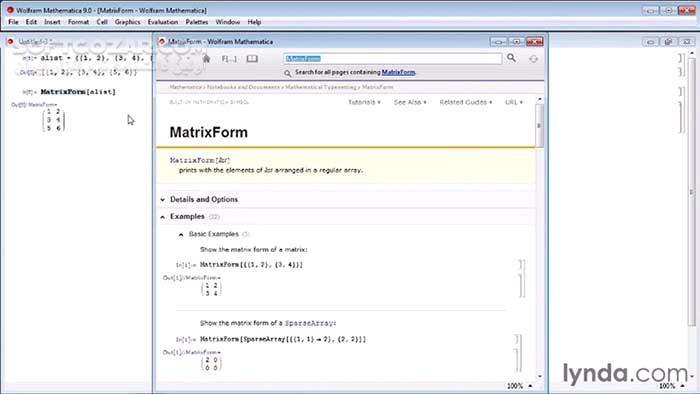Click 'MatrixForm[alist]' input in notebook
The width and height of the screenshot is (700, 394).
pyautogui.click(x=78, y=92)
